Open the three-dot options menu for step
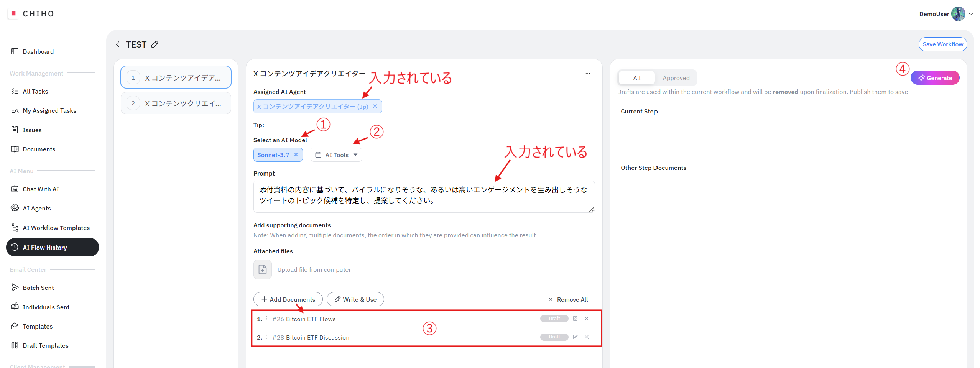The height and width of the screenshot is (368, 980). (587, 73)
